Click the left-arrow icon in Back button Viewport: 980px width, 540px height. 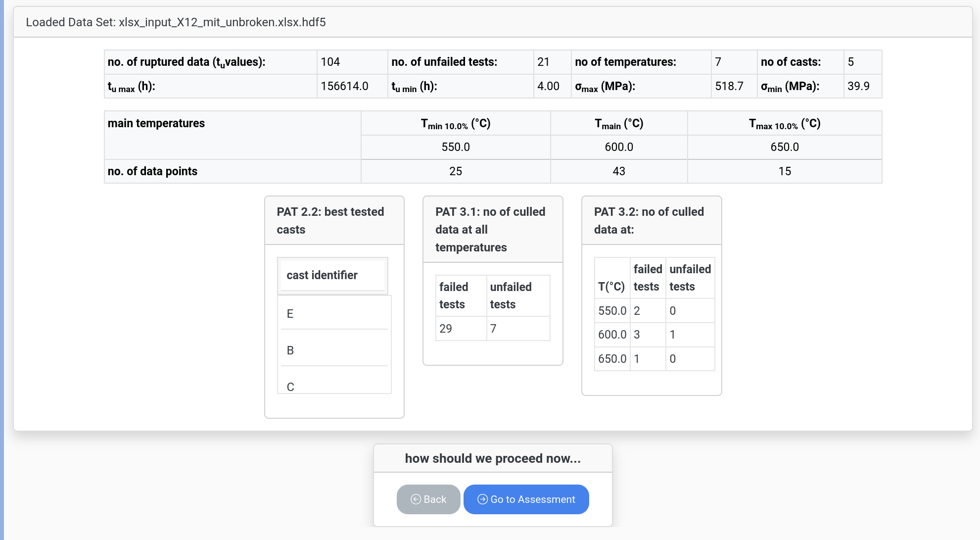(416, 499)
